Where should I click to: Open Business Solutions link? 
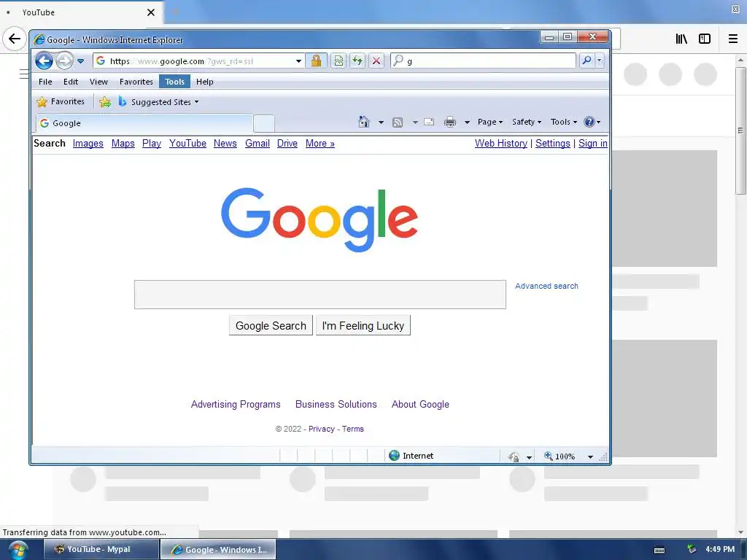(336, 404)
